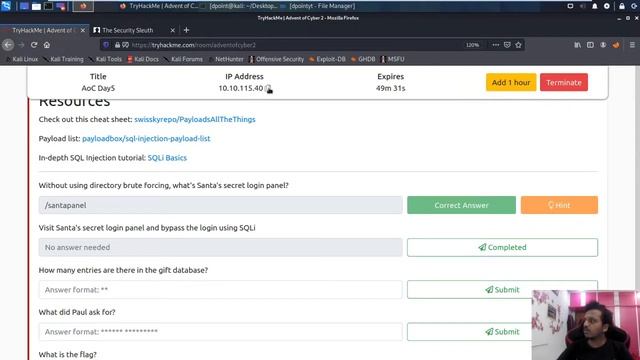Open the lock screen icon in panel
This screenshot has width=640, height=360.
[622, 6]
